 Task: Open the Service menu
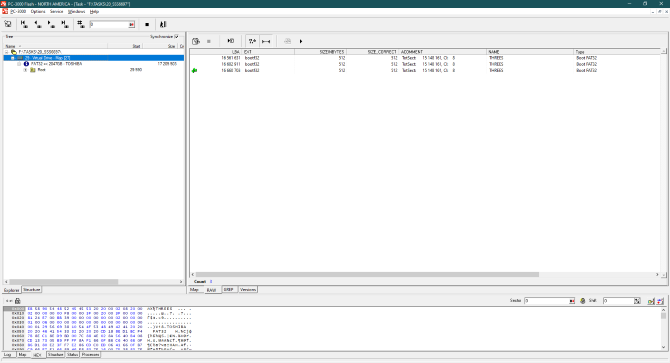coord(56,12)
